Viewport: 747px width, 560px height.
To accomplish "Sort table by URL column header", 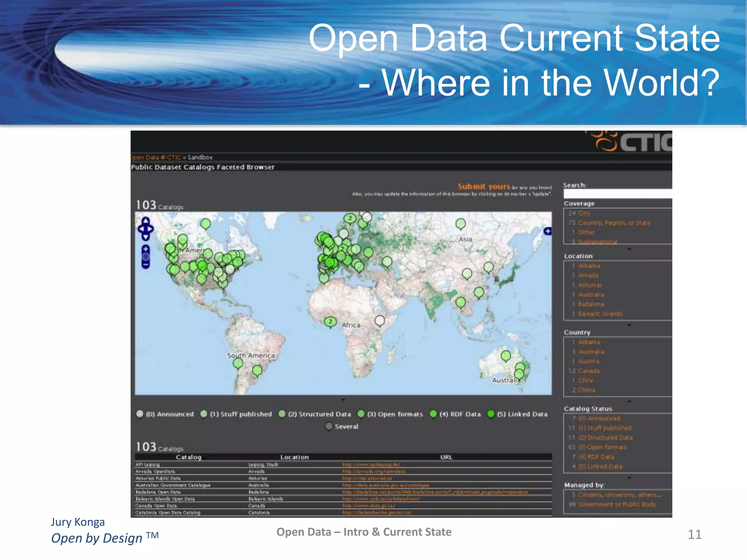I will (x=446, y=457).
